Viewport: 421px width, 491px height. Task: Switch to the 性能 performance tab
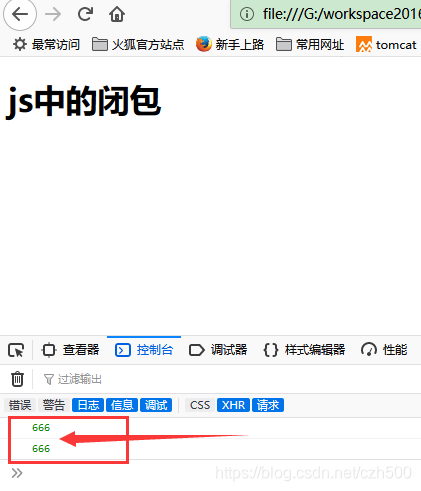384,350
